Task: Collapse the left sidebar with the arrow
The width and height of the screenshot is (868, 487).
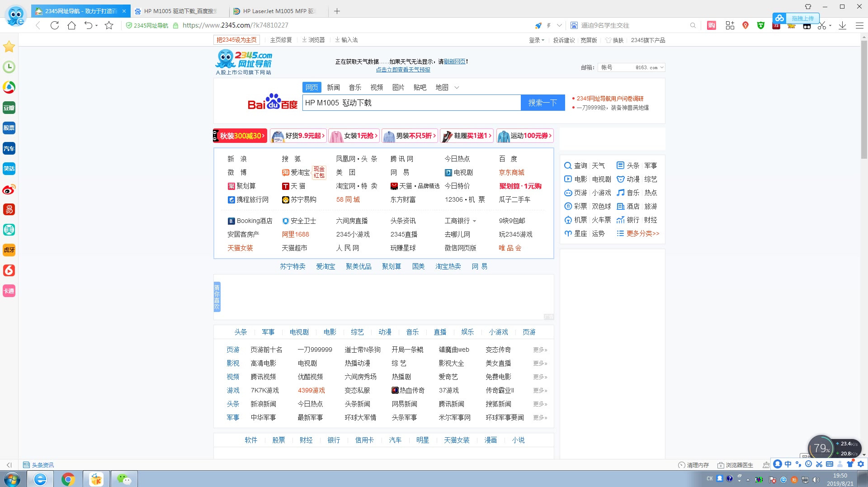Action: tap(9, 465)
